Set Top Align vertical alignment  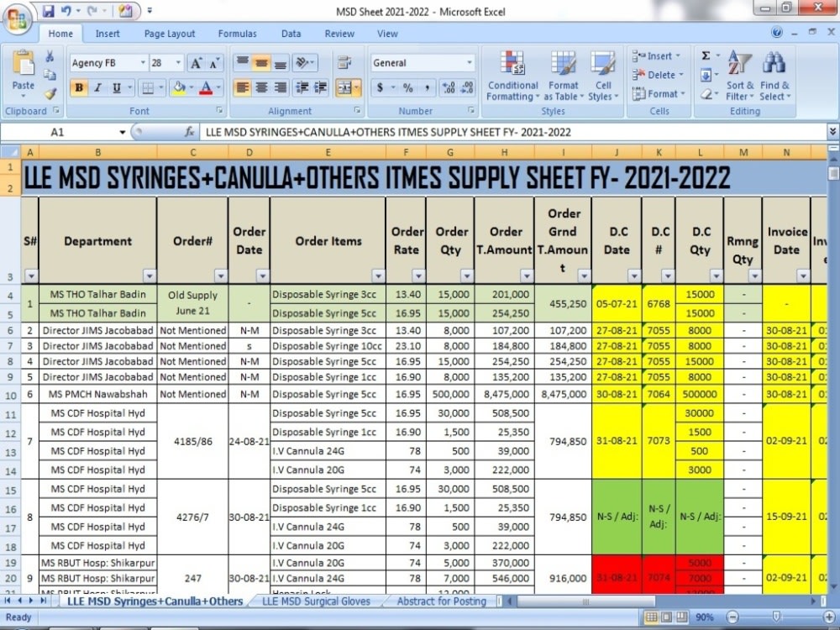[x=242, y=63]
